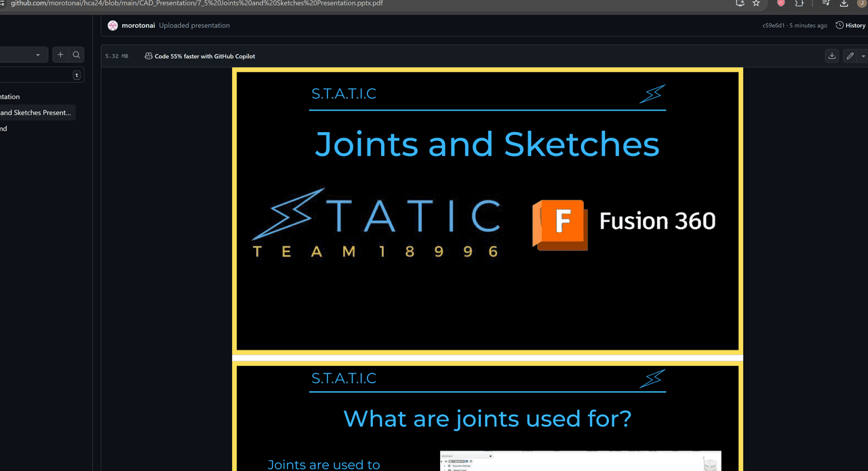The image size is (868, 471).
Task: Click the pencil edit file icon
Action: point(850,56)
